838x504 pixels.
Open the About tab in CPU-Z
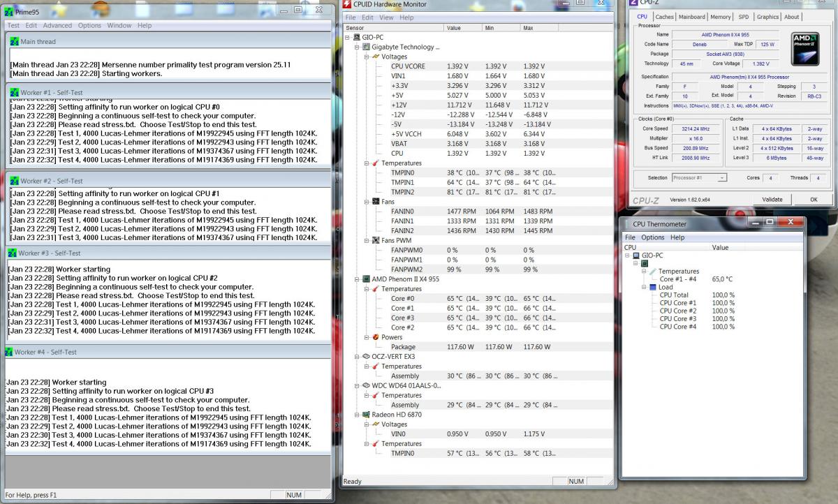pos(791,17)
